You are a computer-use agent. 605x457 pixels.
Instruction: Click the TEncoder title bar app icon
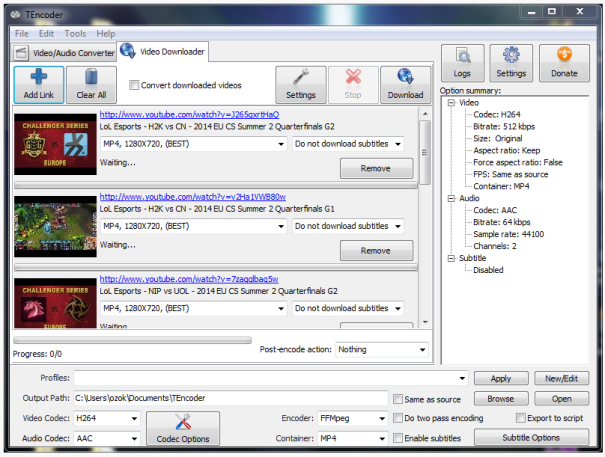click(15, 15)
